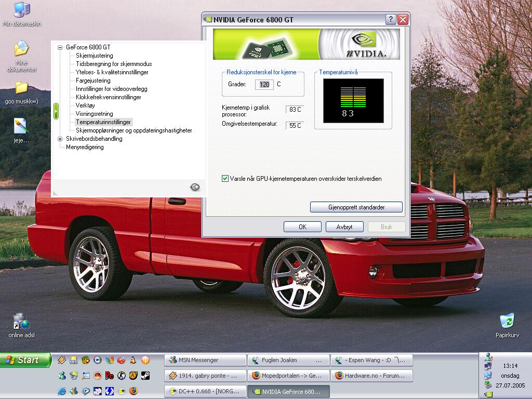Open Half-Life icon in quick launch
This screenshot has height=399, width=532.
[x=134, y=376]
